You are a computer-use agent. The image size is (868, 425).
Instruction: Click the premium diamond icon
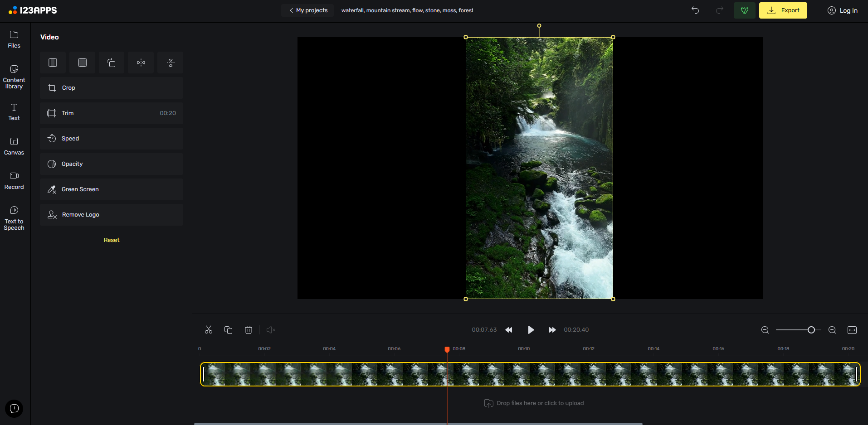pos(744,10)
